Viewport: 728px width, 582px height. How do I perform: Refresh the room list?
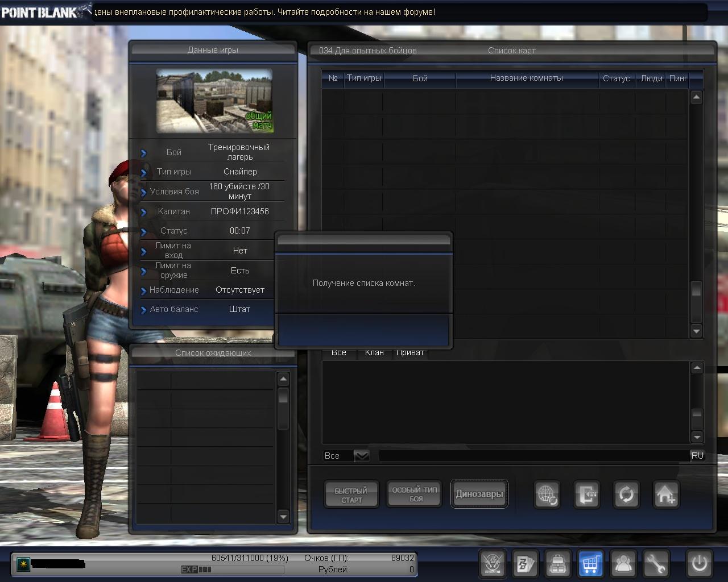point(626,494)
